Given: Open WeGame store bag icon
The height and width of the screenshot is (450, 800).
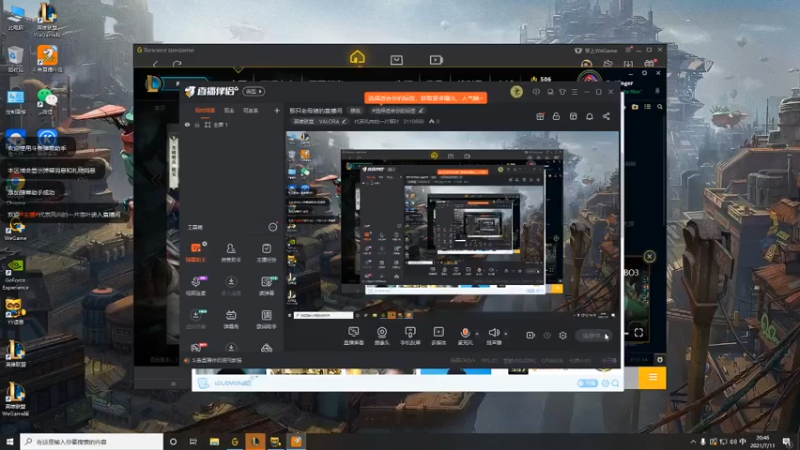Looking at the screenshot, I should pyautogui.click(x=396, y=60).
